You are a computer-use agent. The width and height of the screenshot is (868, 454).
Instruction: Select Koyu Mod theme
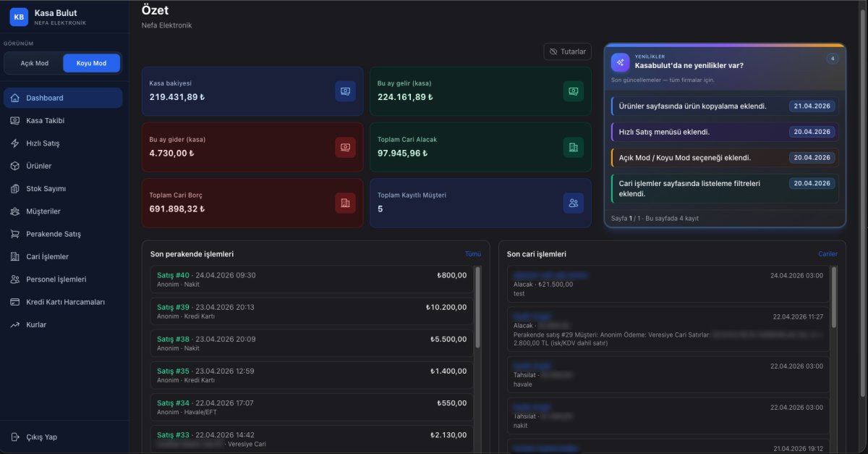[91, 63]
